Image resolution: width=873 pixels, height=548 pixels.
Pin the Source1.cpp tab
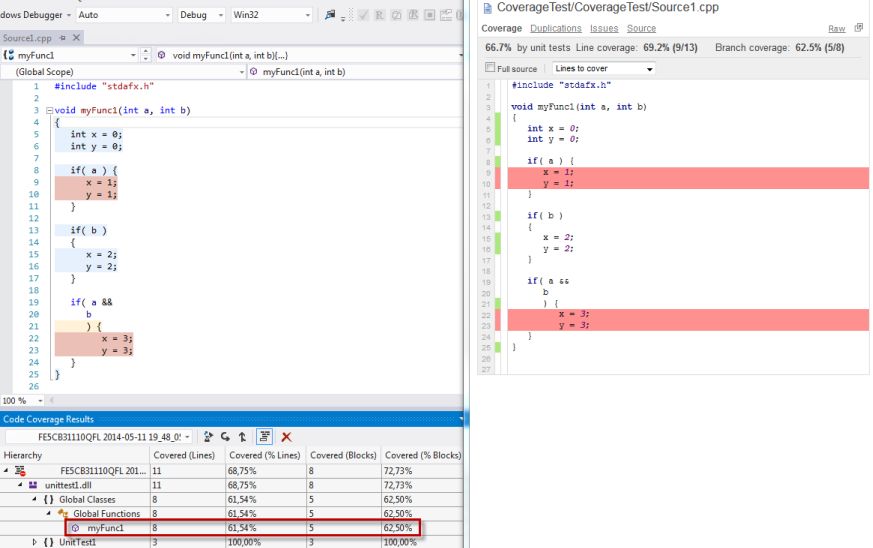point(63,38)
